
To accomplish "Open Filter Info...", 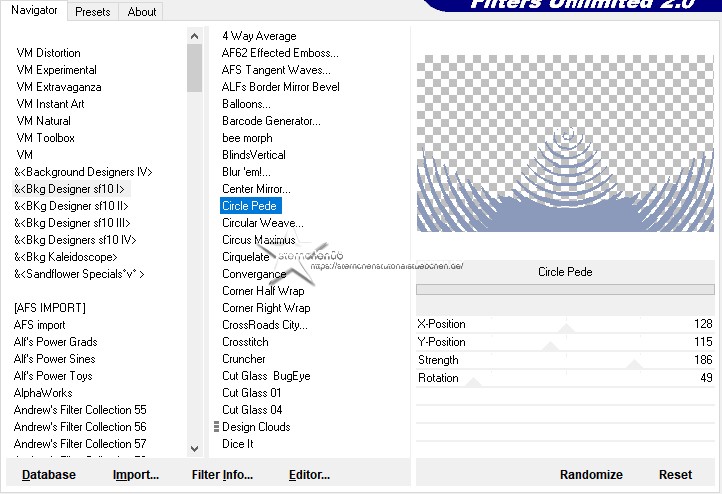I will (222, 475).
